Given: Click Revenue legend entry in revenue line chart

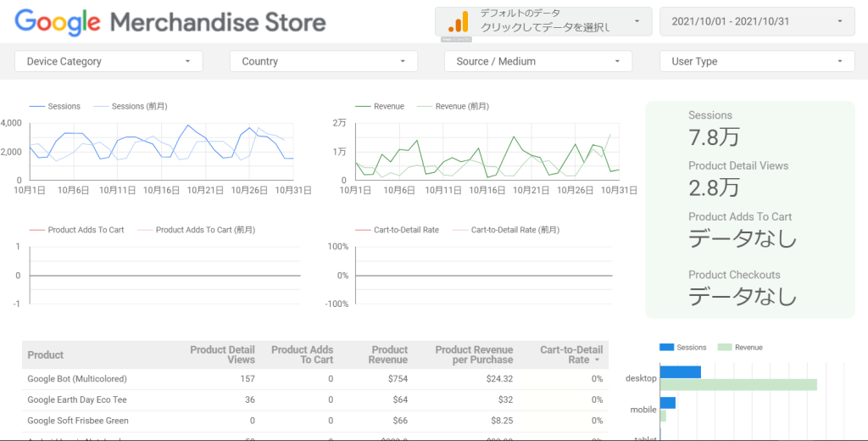Looking at the screenshot, I should click(379, 106).
